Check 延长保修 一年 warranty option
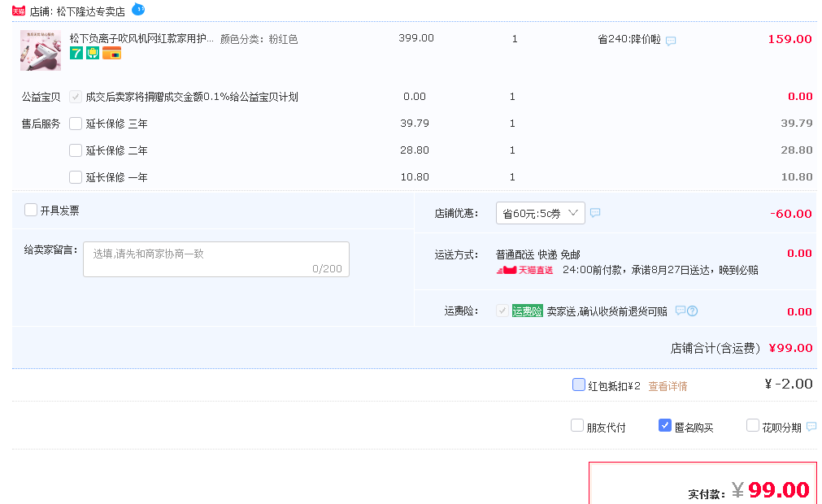822x504 pixels. pos(76,177)
